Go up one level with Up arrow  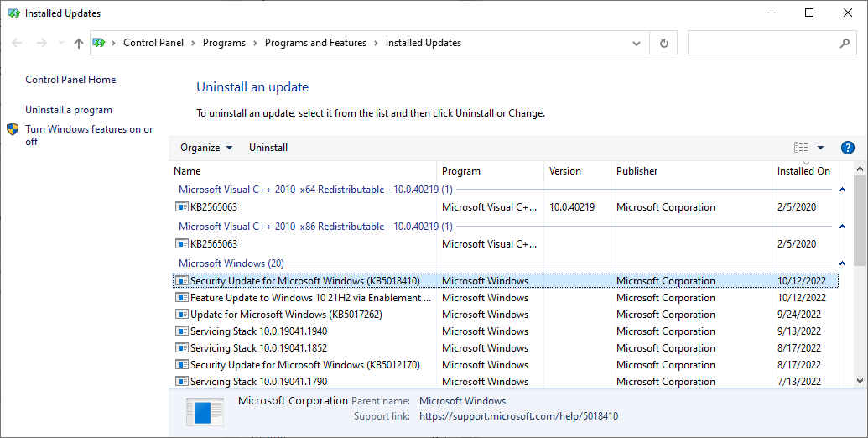click(79, 43)
